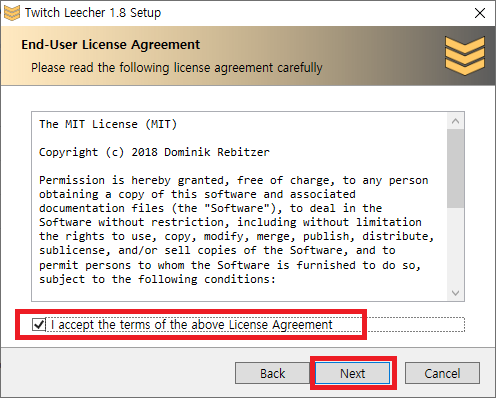Click the 'I accept the terms' label text

[192, 324]
